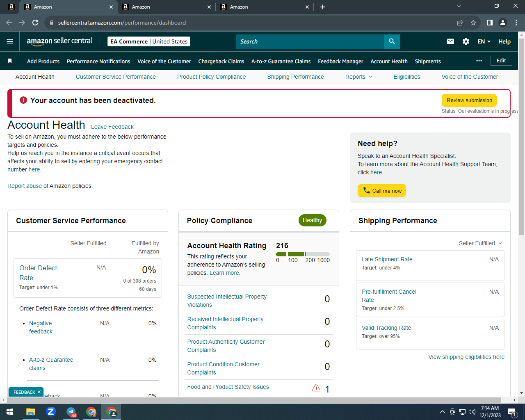Bookmark this page with the star icon
Viewport: 525px width, 420px height.
pos(473,23)
